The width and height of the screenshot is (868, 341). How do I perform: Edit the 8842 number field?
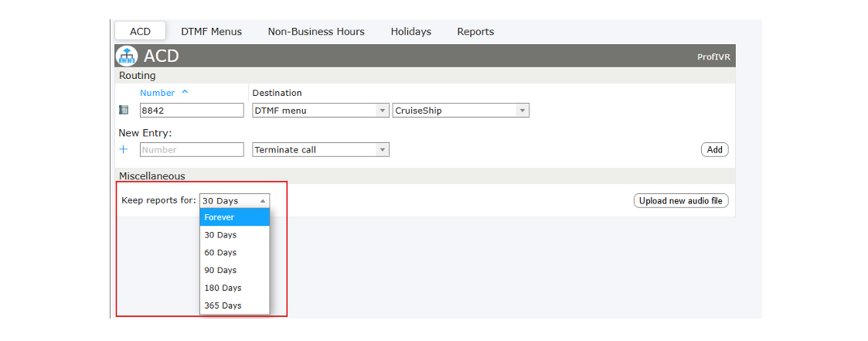(x=192, y=110)
